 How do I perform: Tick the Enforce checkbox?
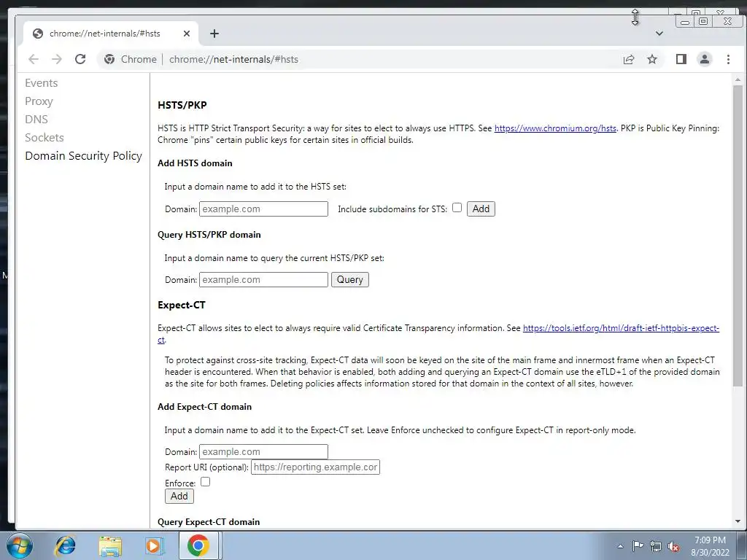205,482
